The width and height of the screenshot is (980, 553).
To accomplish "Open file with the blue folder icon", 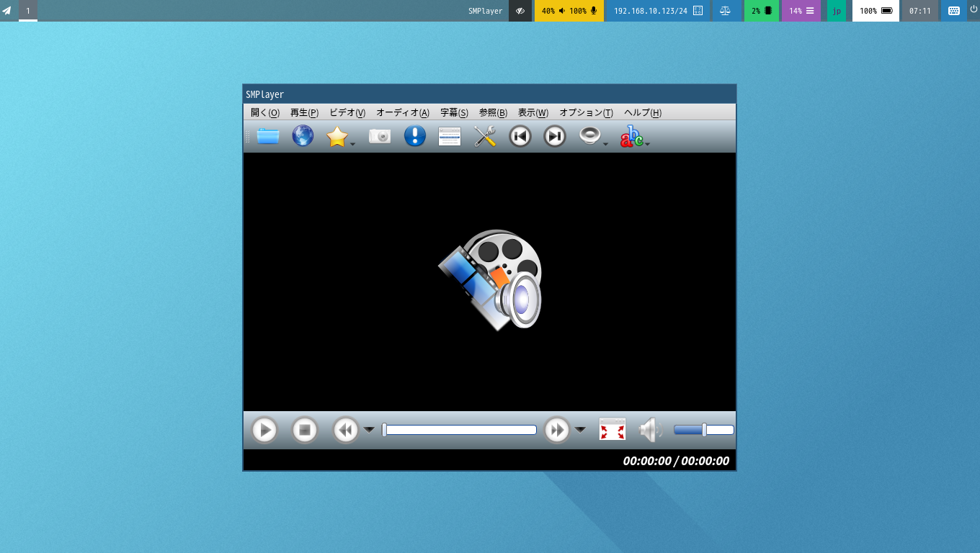I will 268,136.
